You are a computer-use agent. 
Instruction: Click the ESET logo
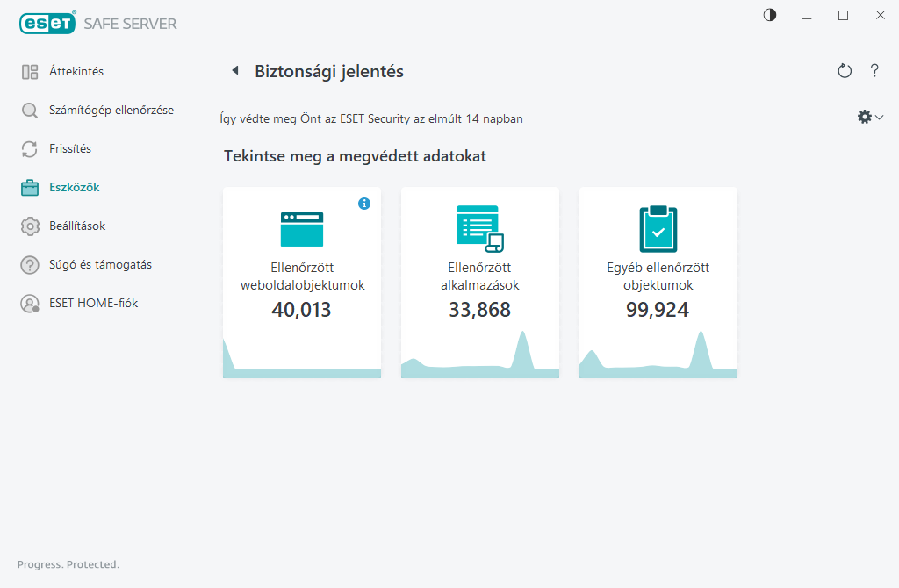pos(47,23)
